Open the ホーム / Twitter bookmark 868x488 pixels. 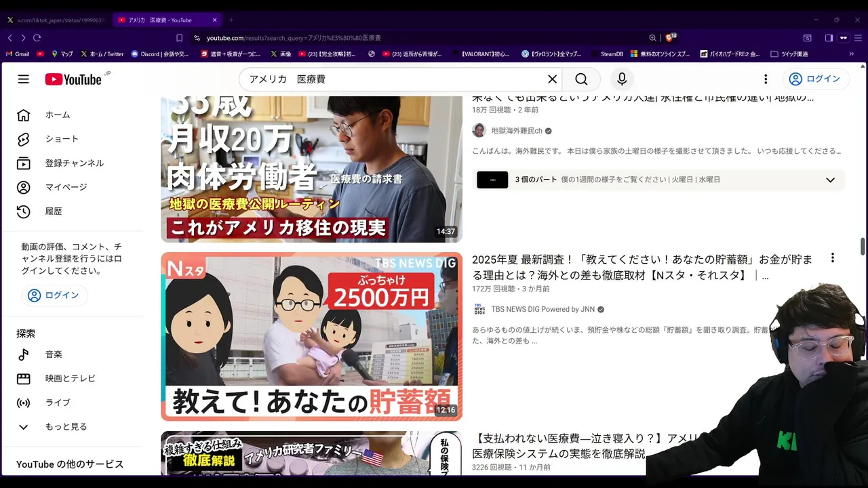pyautogui.click(x=102, y=54)
